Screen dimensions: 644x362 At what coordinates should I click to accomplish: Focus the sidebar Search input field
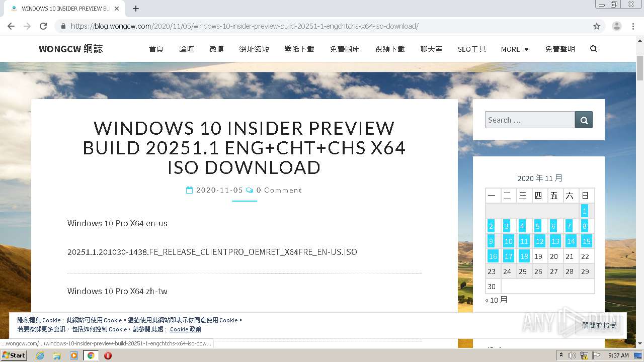530,120
